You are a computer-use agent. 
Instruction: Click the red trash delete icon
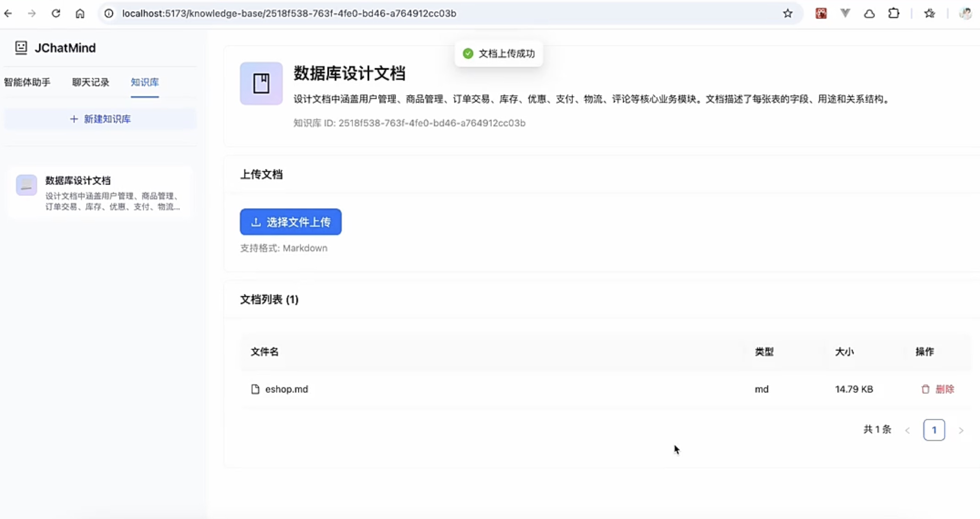[x=925, y=389]
